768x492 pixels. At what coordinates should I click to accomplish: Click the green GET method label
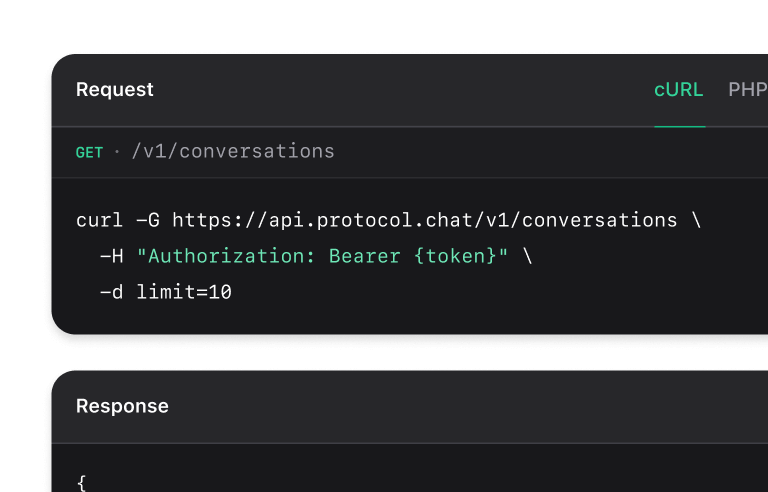click(89, 153)
